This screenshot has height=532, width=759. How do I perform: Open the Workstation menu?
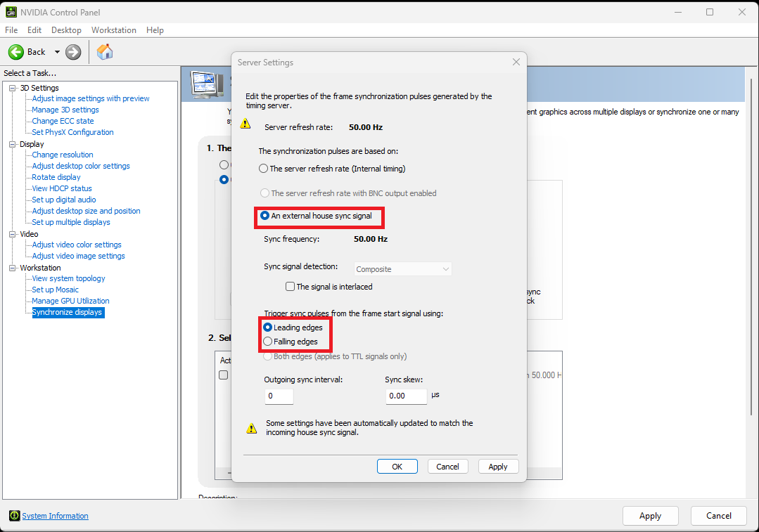click(114, 30)
